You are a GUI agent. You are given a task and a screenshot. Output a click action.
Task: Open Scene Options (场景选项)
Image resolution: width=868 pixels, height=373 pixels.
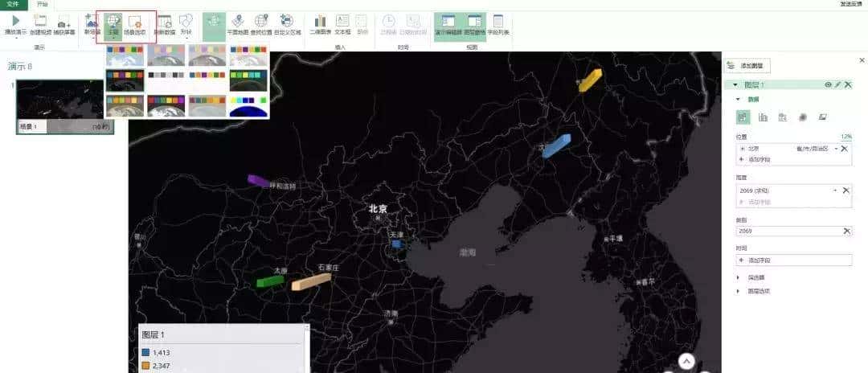coord(135,23)
